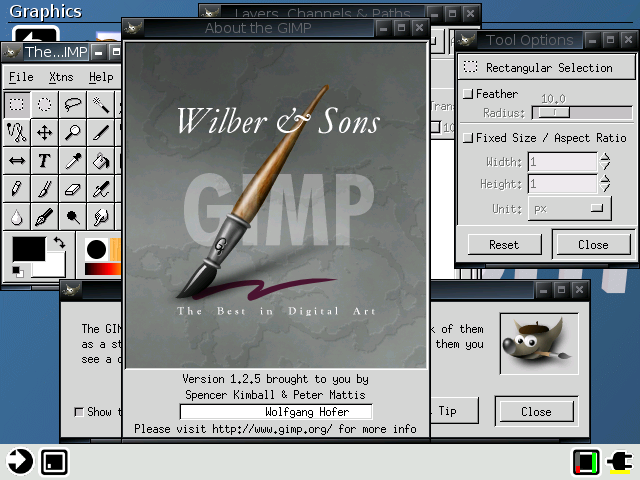640x480 pixels.
Task: Select the Eraser tool
Action: point(73,189)
